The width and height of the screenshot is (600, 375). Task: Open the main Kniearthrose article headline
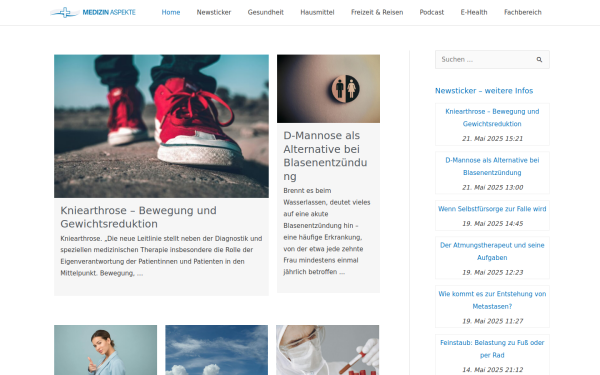139,217
